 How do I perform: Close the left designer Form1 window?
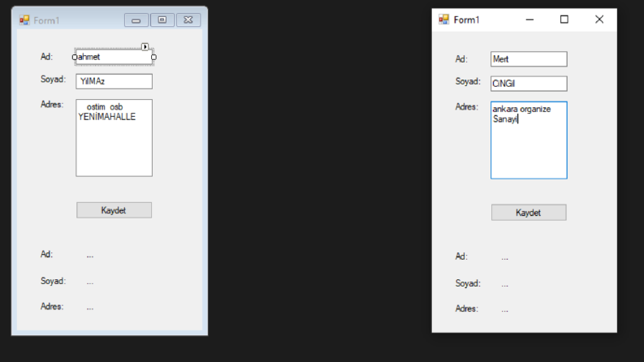[188, 20]
